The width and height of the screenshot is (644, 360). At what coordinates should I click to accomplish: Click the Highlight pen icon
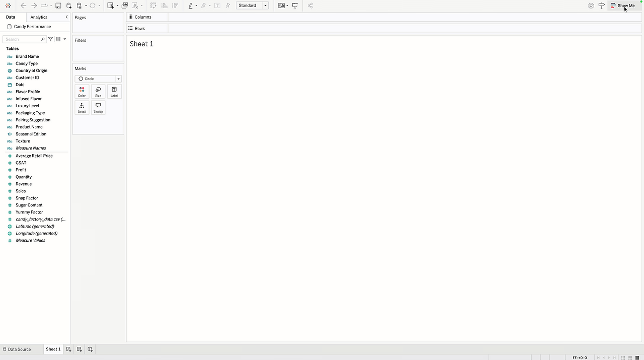pos(191,6)
